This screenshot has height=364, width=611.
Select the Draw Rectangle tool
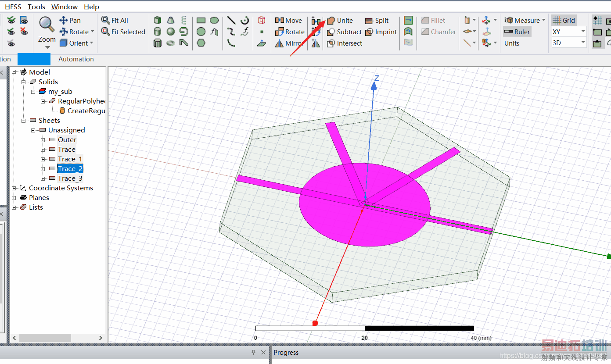(201, 21)
